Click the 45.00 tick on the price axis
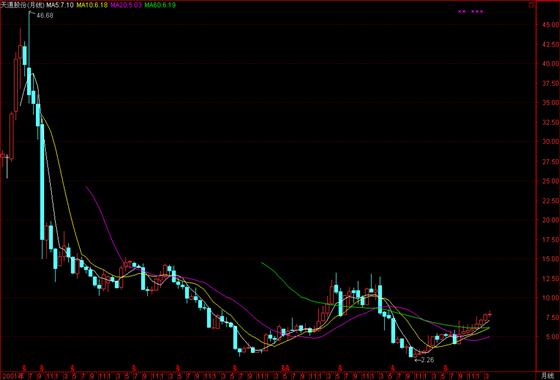Viewport: 560px width, 380px height. [550, 25]
